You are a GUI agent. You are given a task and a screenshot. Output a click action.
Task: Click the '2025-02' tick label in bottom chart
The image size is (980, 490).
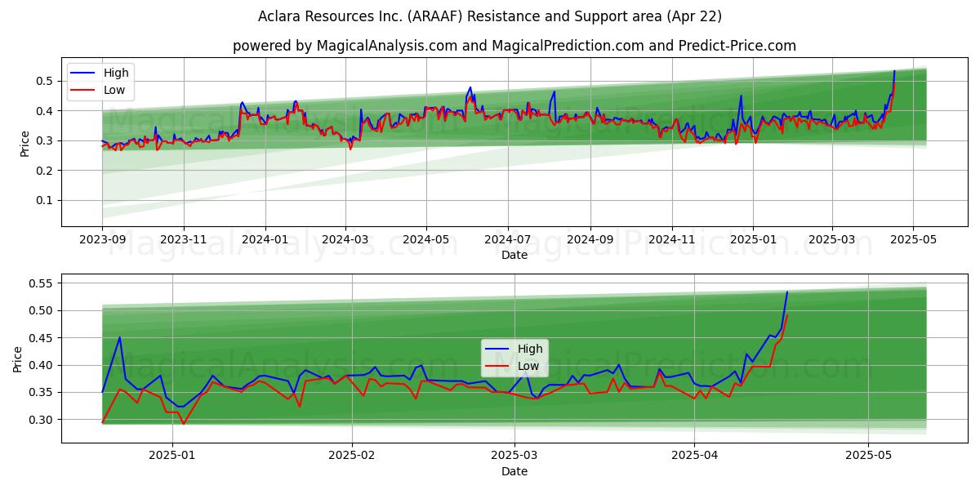354,457
